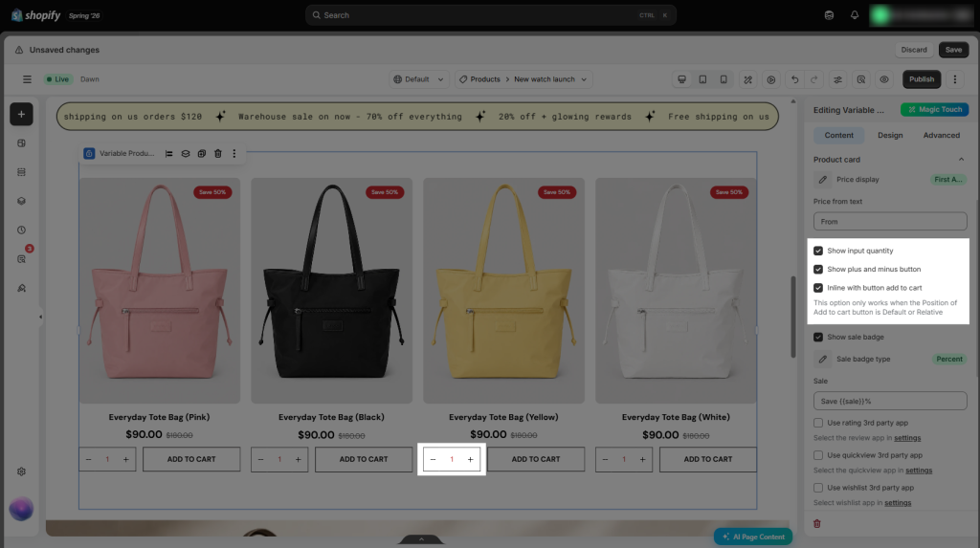This screenshot has height=548, width=980.
Task: Click the redo arrow
Action: pos(813,79)
